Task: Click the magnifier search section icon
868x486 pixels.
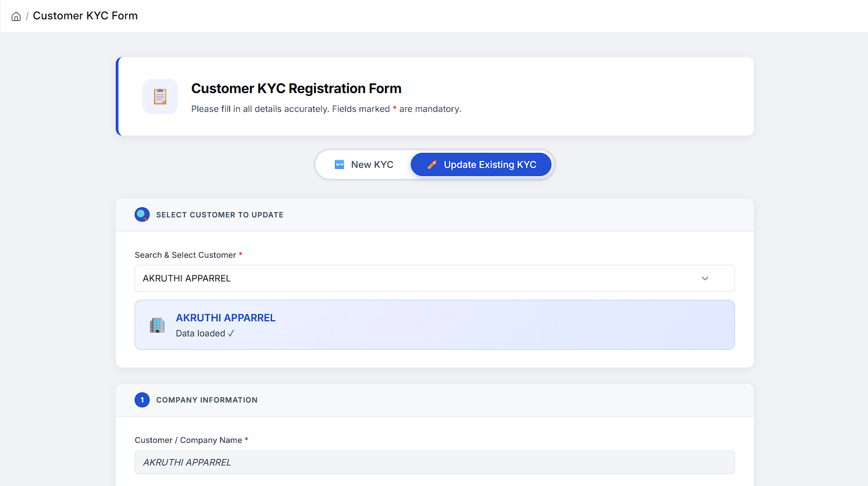Action: click(142, 215)
